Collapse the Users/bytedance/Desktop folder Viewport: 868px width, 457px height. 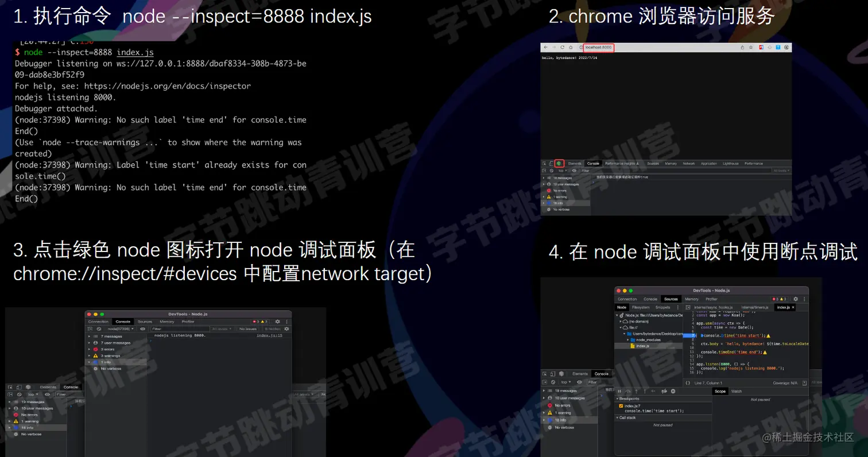[x=624, y=334]
